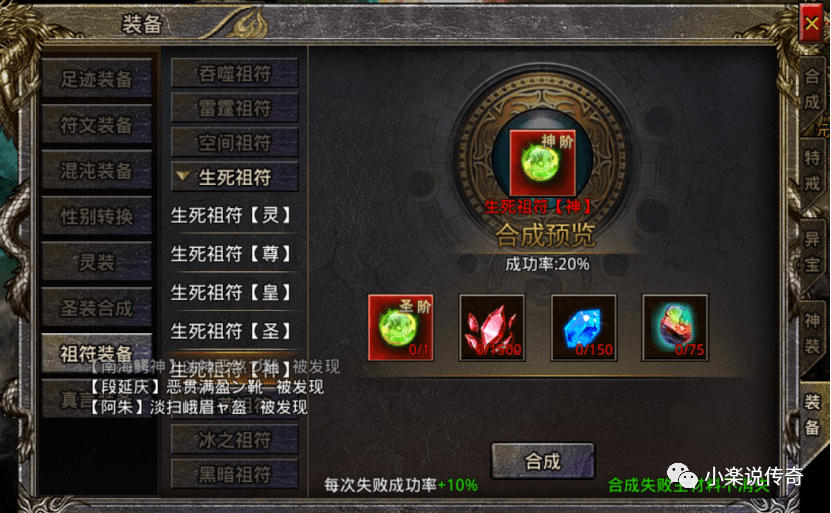Collapse the 生死祖符 category arrow

point(182,175)
